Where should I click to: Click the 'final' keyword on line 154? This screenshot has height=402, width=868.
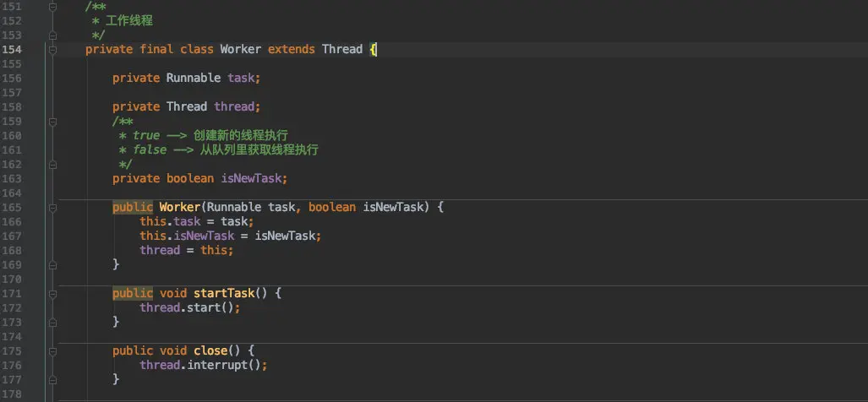156,49
